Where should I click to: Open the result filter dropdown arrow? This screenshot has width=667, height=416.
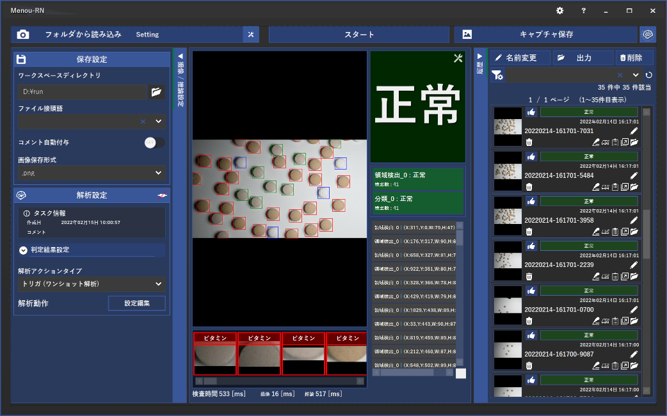coord(635,75)
